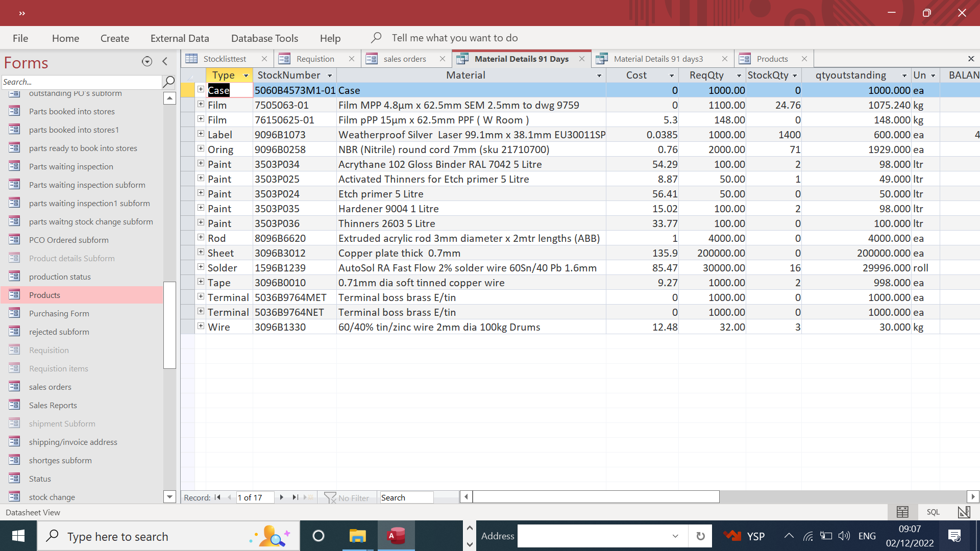Open the Type column filter dropdown

[246, 76]
